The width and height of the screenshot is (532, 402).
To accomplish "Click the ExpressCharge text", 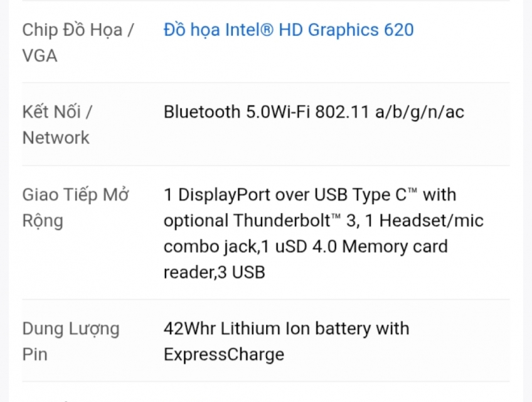I will click(x=223, y=354).
